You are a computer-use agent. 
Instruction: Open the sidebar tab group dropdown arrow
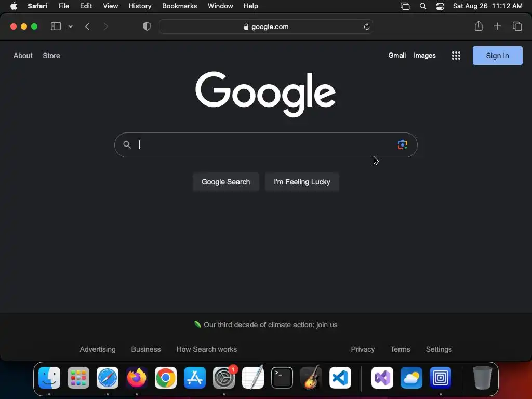pyautogui.click(x=71, y=26)
